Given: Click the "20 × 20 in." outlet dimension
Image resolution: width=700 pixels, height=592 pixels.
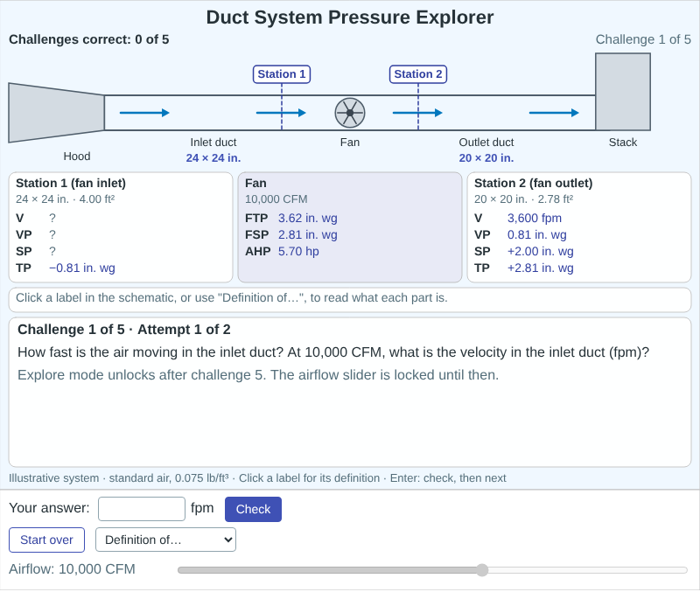Looking at the screenshot, I should click(x=486, y=158).
